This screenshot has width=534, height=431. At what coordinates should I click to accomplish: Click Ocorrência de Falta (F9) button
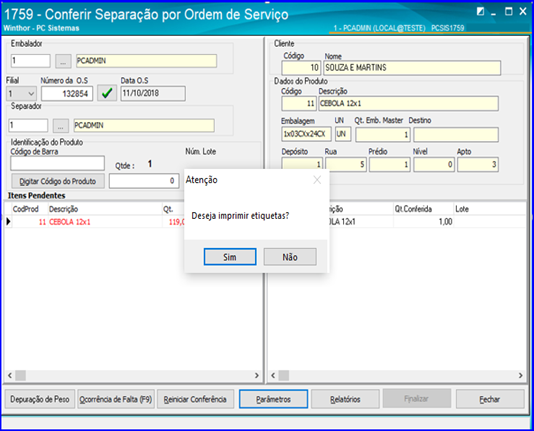(116, 399)
